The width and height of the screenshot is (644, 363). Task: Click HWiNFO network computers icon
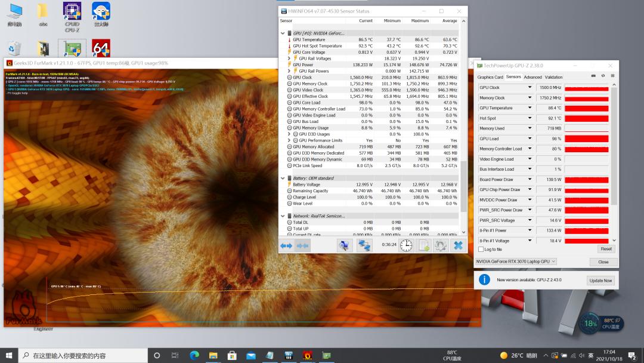364,245
